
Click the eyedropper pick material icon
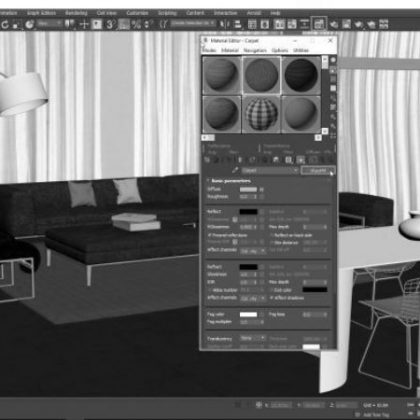click(235, 170)
